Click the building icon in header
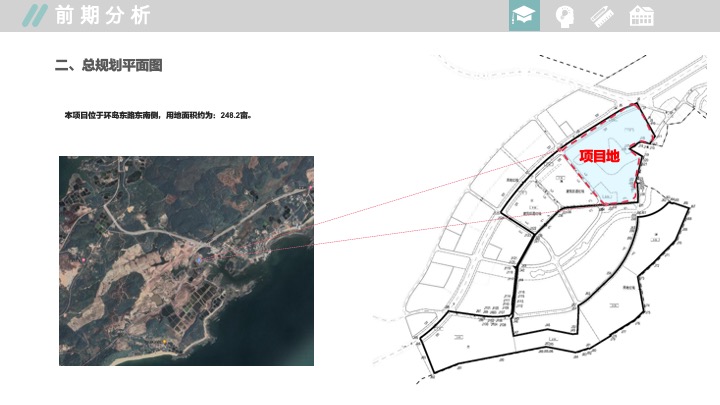 point(641,16)
